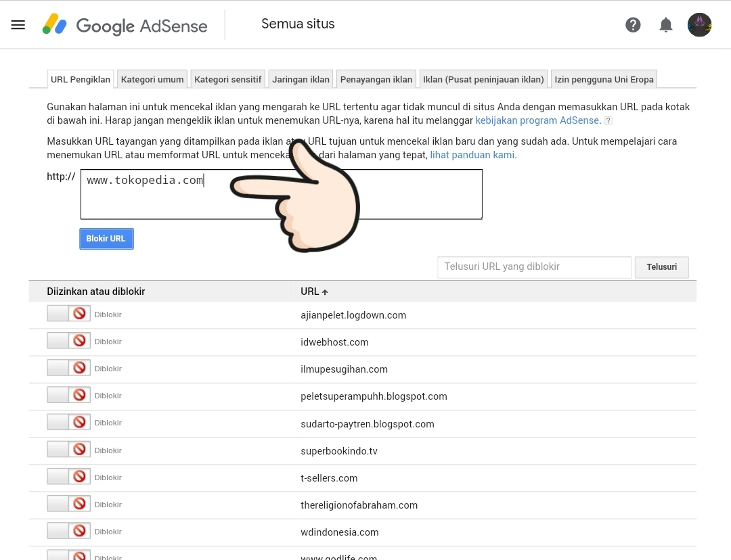
Task: Select the ilmupesugihan.com URL text
Action: coord(344,369)
